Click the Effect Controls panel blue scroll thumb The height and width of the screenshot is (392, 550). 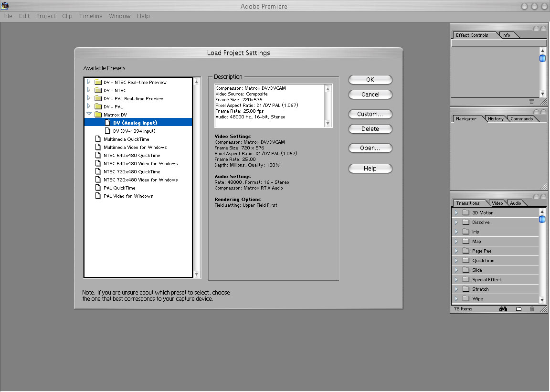[x=543, y=58]
